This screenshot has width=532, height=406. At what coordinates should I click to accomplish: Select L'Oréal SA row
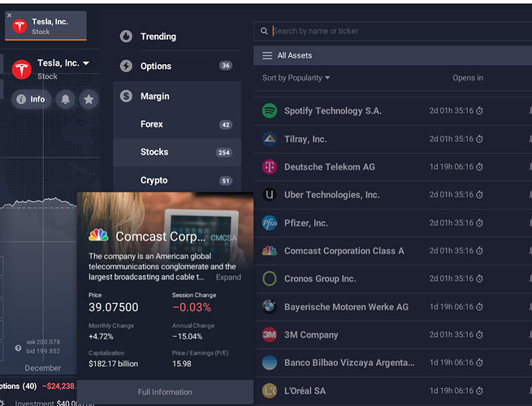point(392,391)
